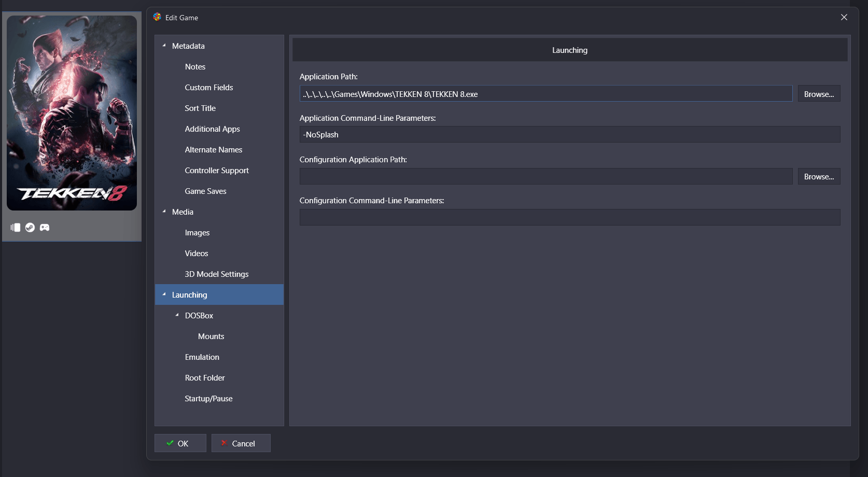Screen dimensions: 868x477
Task: Open the Videos section
Action: pos(197,254)
